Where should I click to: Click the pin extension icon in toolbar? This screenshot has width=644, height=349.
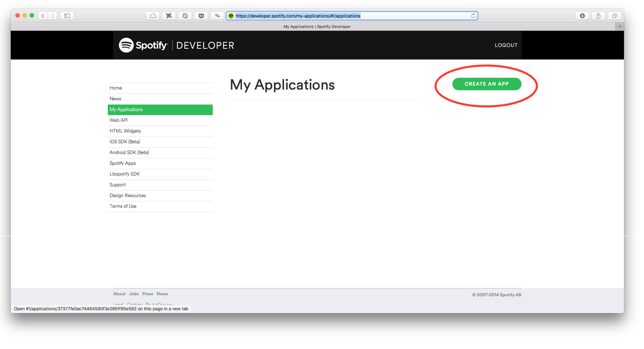169,16
